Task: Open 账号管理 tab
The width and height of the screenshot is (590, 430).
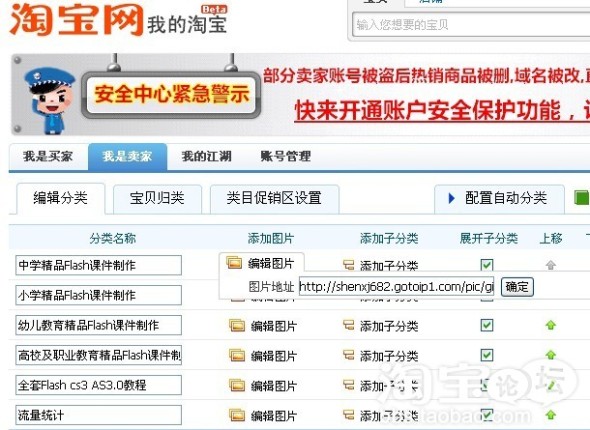Action: point(286,156)
